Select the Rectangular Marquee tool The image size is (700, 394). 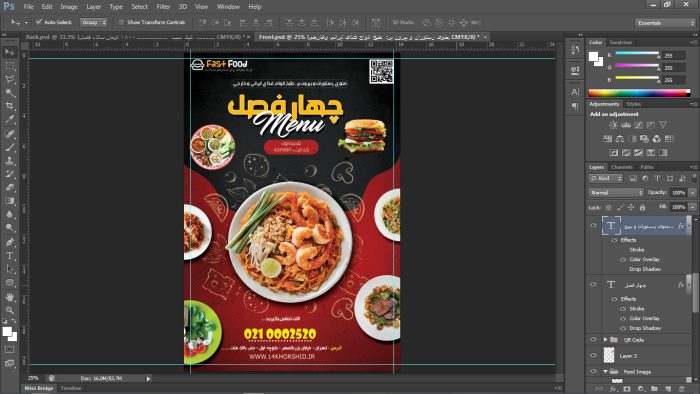(9, 66)
